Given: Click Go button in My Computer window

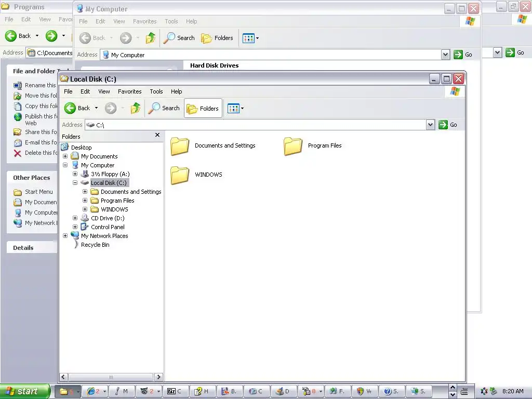Looking at the screenshot, I should [463, 55].
